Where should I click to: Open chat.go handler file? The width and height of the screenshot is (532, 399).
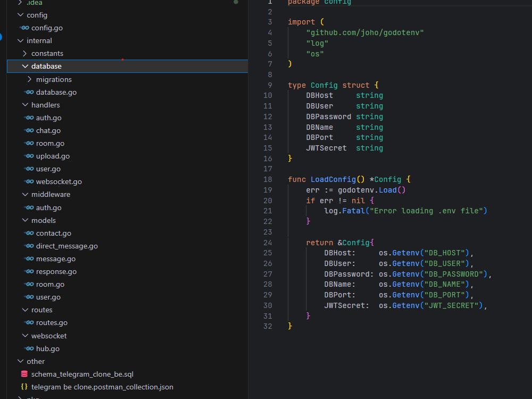48,131
